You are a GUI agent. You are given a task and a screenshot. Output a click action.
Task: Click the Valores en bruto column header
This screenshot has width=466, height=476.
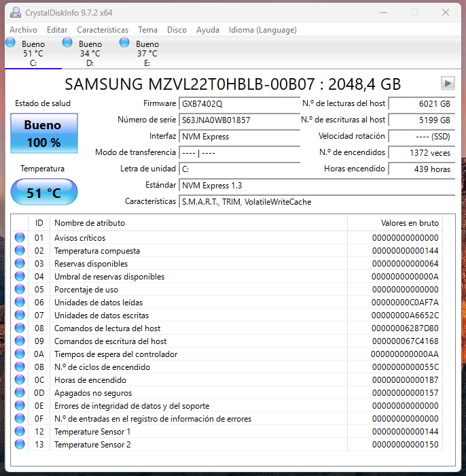click(x=409, y=223)
